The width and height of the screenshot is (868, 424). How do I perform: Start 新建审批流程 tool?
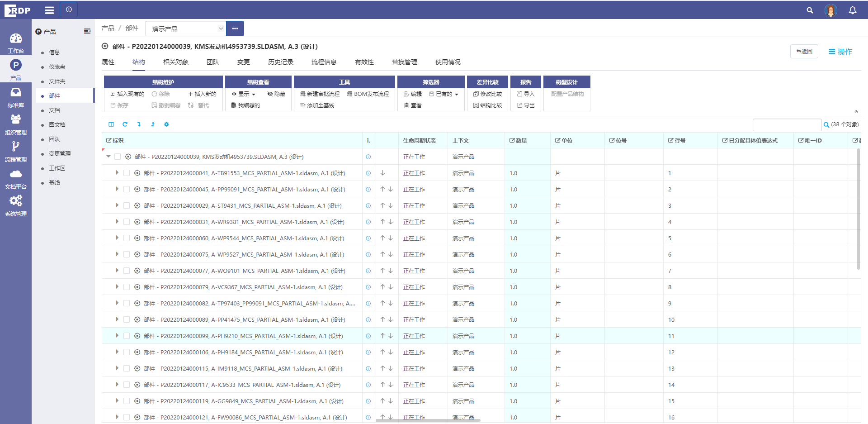pyautogui.click(x=320, y=94)
